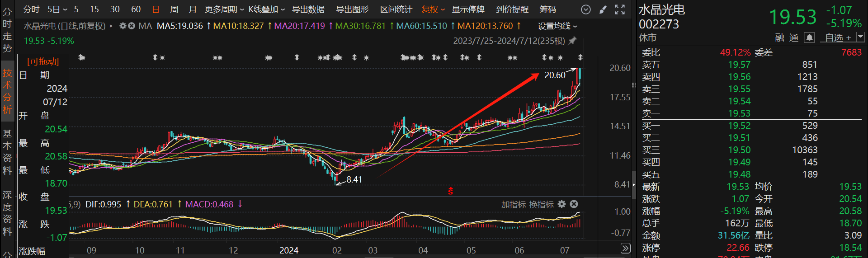
Task: Close the MACD indicator panel
Action: 574,204
